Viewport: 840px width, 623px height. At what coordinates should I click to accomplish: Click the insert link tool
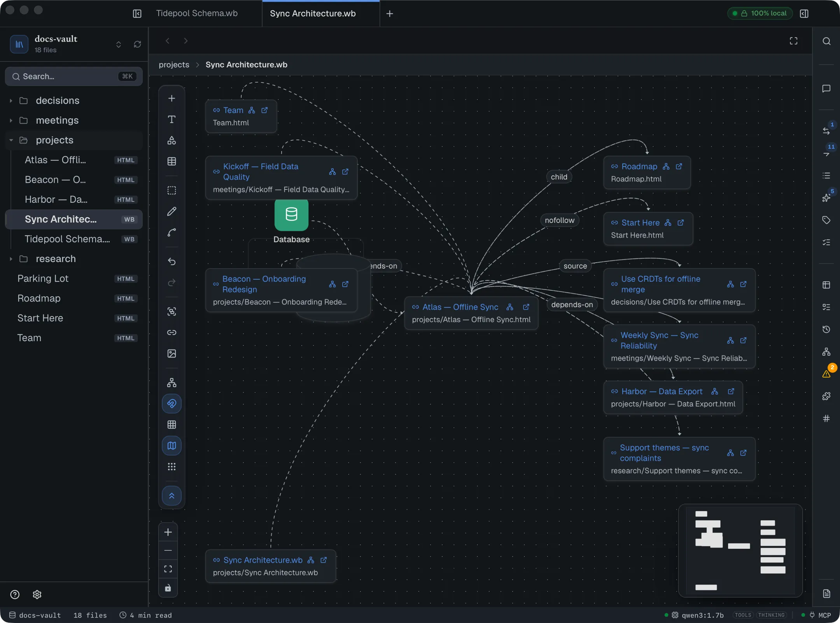click(x=171, y=332)
